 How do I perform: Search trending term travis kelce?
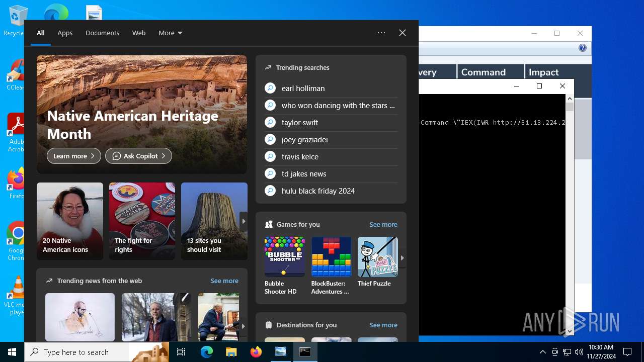point(331,156)
